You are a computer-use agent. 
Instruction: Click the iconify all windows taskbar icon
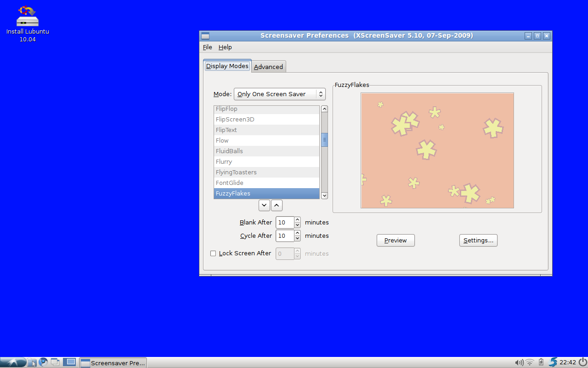coord(55,362)
